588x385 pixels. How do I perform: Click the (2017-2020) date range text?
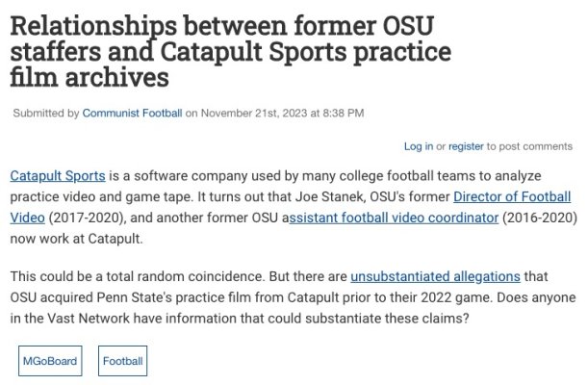tap(87, 218)
